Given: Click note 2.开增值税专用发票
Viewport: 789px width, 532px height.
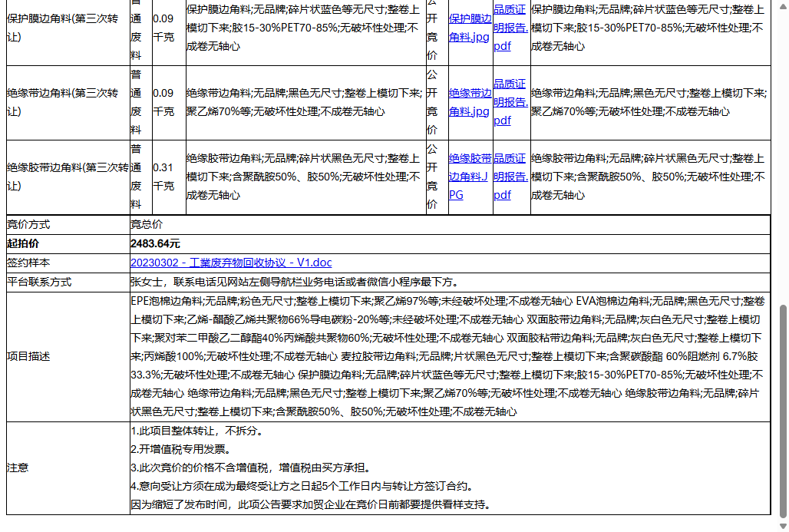Looking at the screenshot, I should (x=180, y=449).
